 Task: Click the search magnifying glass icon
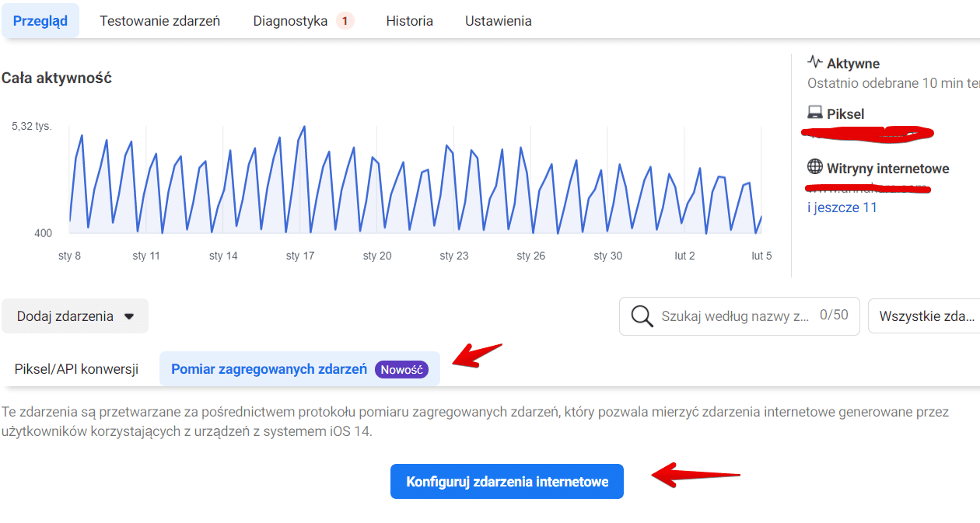point(642,316)
